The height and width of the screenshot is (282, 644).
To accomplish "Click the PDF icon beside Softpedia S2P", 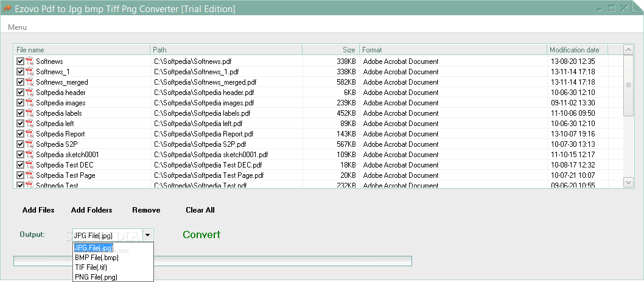I will pyautogui.click(x=30, y=144).
